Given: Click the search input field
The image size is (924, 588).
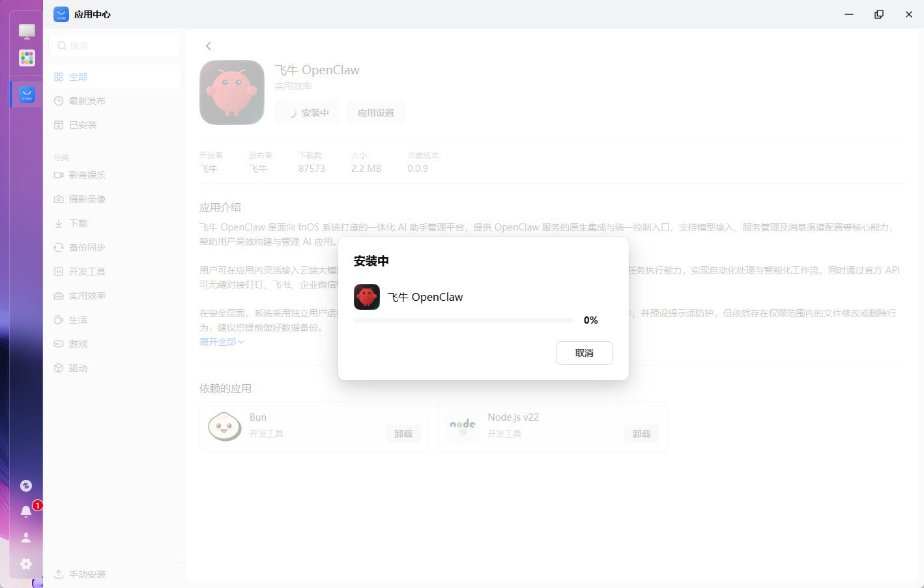Looking at the screenshot, I should 115,46.
